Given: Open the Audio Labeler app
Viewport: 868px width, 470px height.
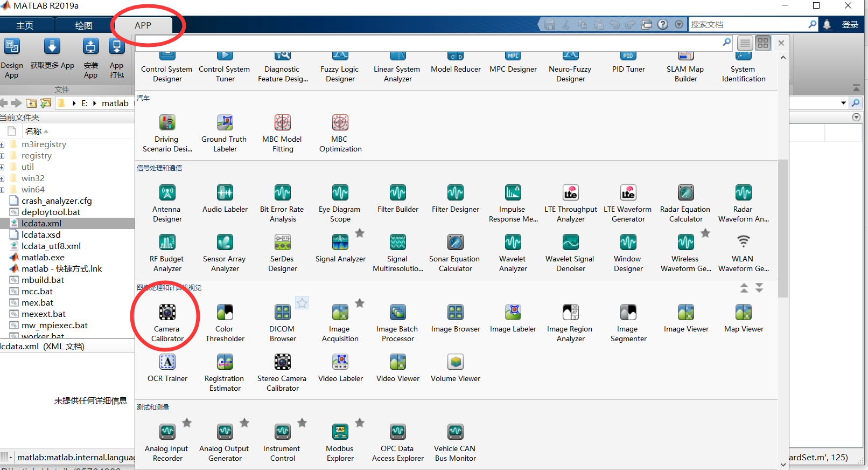Looking at the screenshot, I should click(x=225, y=199).
